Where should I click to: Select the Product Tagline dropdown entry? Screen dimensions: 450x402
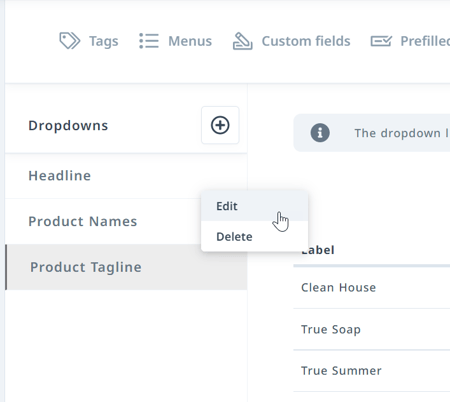point(126,267)
